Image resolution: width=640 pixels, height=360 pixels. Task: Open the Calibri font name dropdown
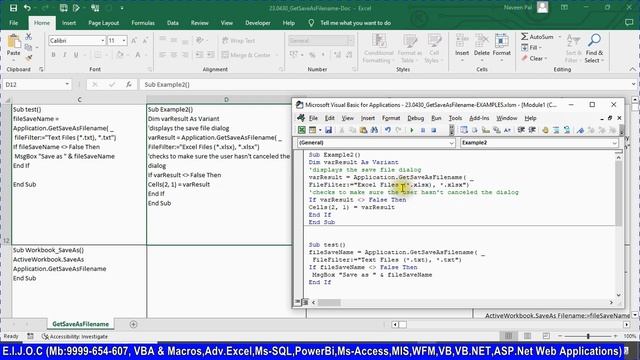(102, 40)
